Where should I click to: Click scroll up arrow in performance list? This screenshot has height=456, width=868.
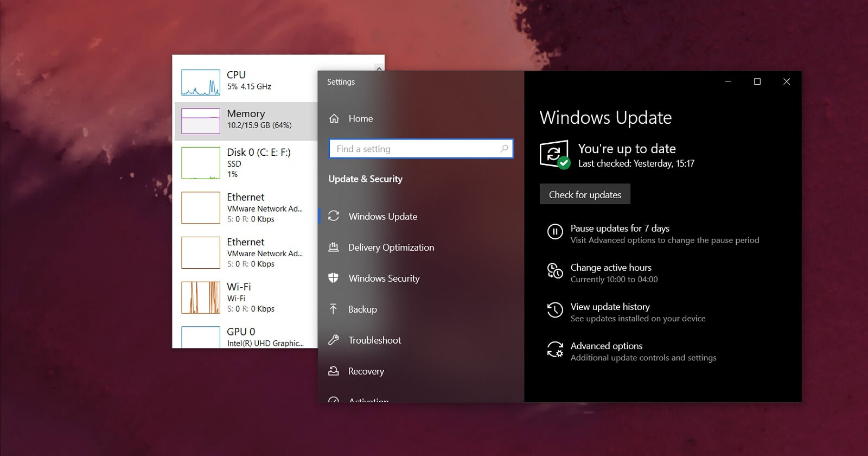379,68
